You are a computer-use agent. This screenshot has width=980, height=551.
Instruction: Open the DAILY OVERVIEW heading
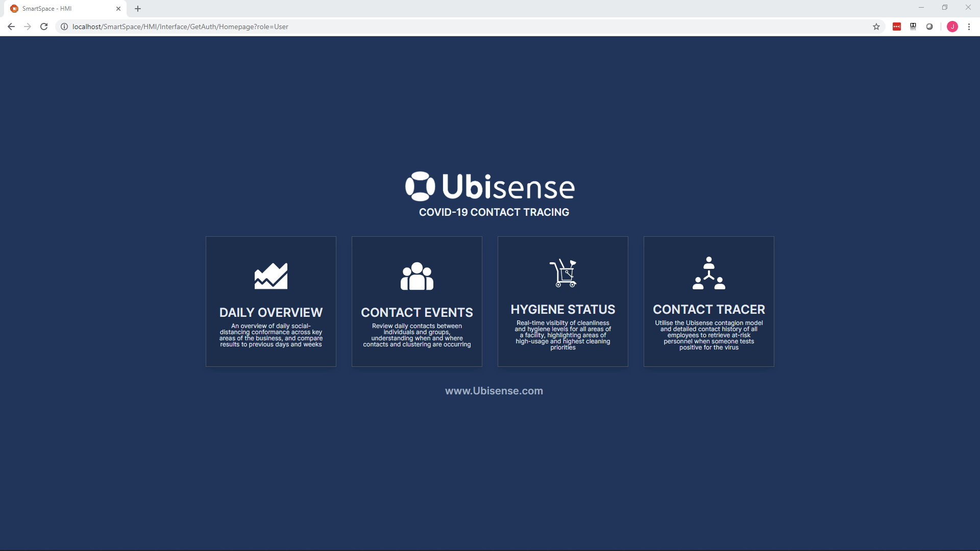pos(271,312)
